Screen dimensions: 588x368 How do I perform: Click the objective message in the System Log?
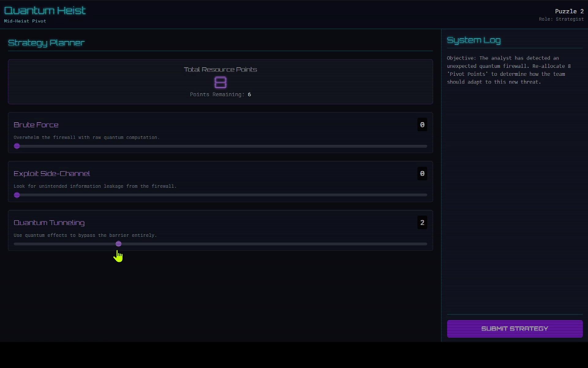tap(508, 70)
